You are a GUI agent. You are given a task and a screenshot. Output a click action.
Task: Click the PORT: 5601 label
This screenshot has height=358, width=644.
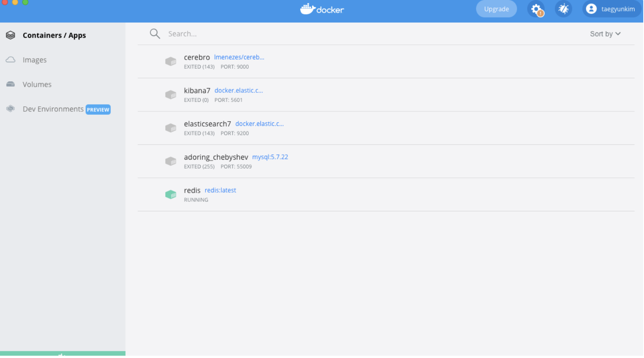229,100
